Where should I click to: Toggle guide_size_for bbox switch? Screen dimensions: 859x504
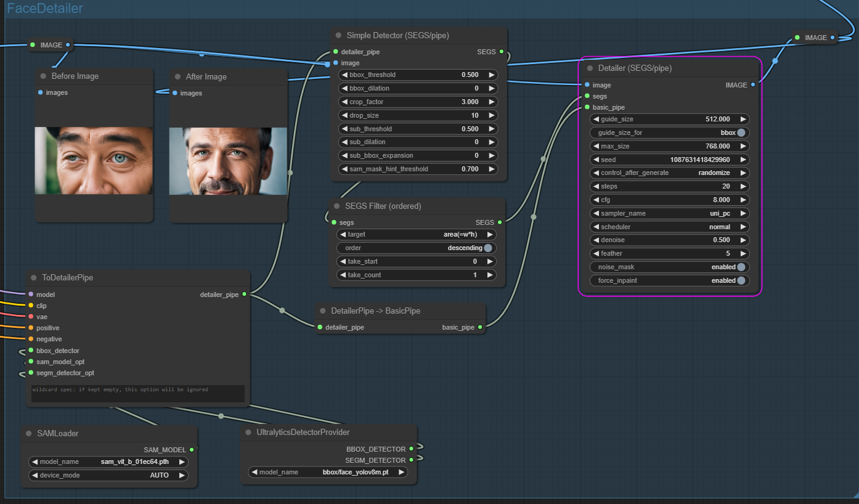(x=741, y=132)
